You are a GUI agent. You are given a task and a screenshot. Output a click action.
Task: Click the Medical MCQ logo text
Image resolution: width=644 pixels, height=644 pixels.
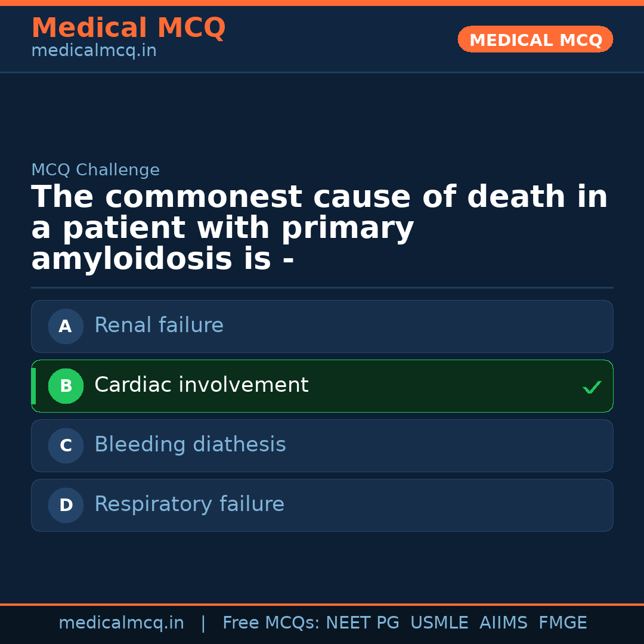tap(128, 27)
